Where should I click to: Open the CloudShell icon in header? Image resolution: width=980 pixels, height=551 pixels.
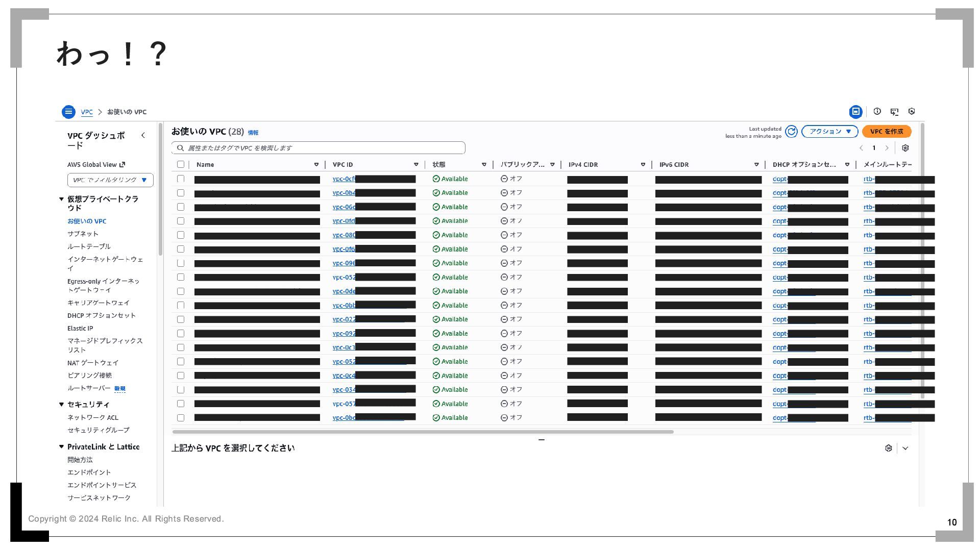tap(894, 111)
